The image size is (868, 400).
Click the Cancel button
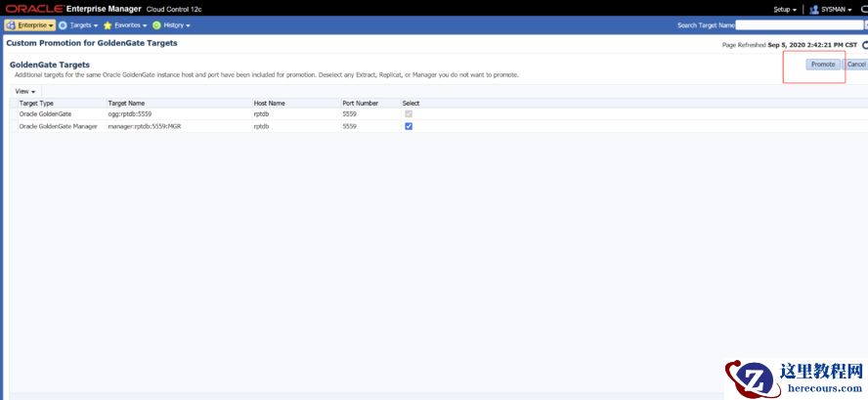[x=855, y=65]
